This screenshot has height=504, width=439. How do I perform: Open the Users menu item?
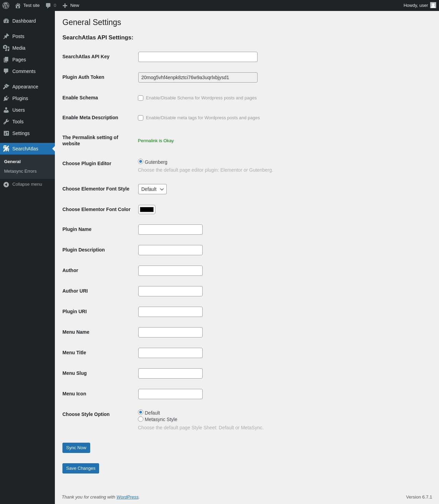pyautogui.click(x=27, y=110)
